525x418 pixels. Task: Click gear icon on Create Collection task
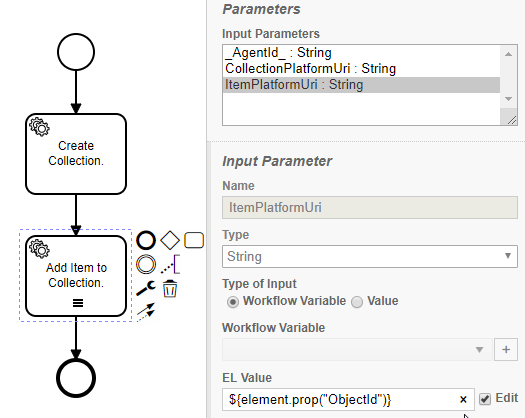[x=40, y=127]
